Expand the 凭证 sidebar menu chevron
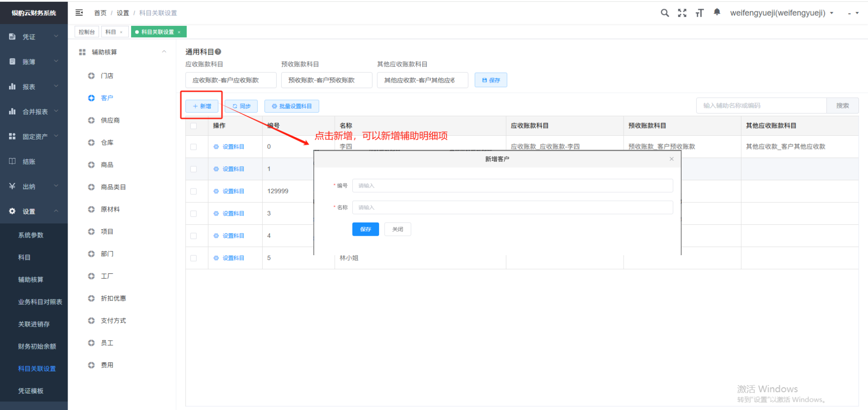The width and height of the screenshot is (868, 410). click(56, 36)
